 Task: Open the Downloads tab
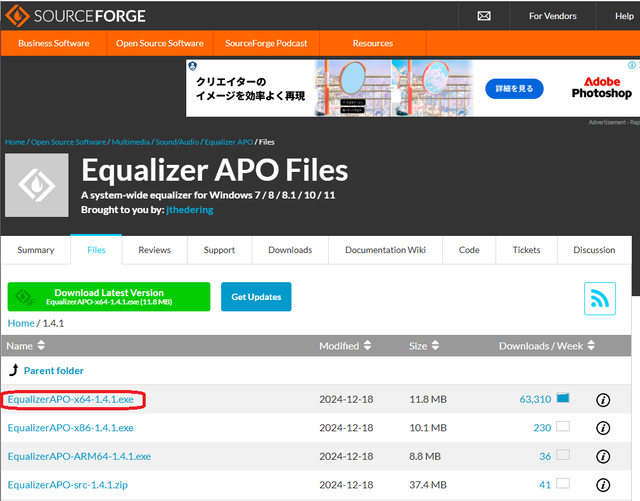point(290,250)
